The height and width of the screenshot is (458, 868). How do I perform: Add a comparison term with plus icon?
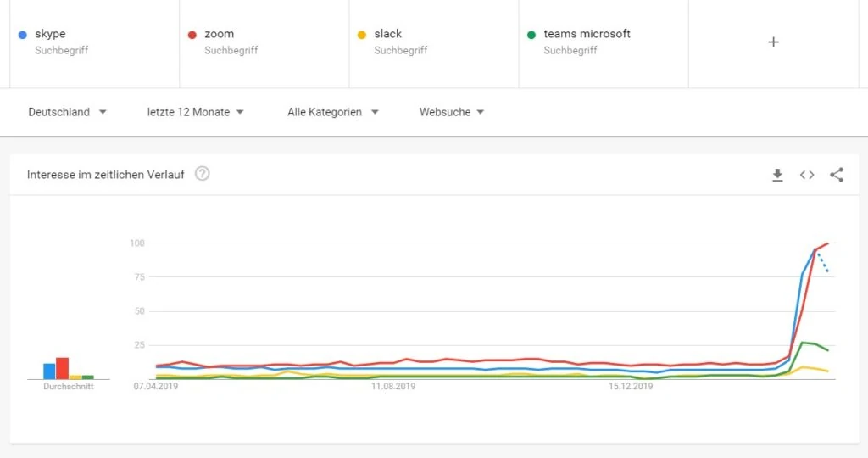[773, 42]
